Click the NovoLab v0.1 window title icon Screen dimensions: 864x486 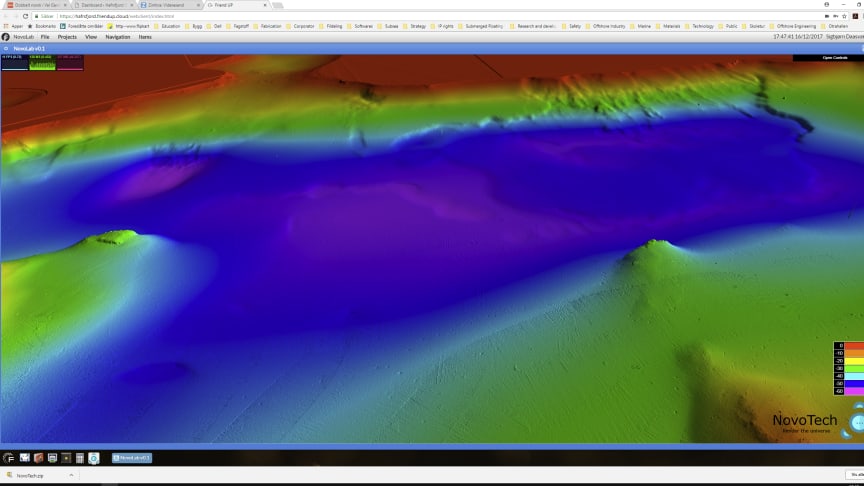click(x=6, y=48)
